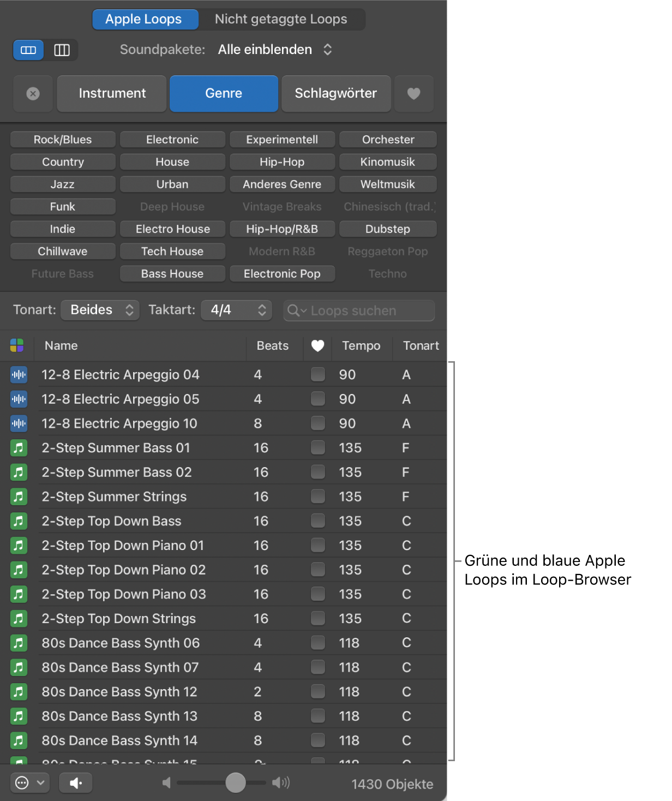Click the speaker preview playback icon
The width and height of the screenshot is (672, 801).
pyautogui.click(x=76, y=783)
